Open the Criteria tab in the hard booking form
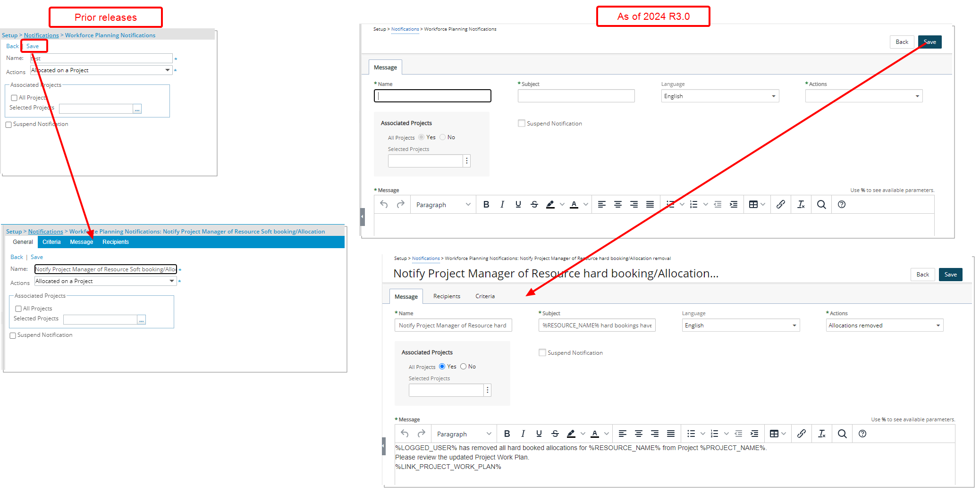This screenshot has width=980, height=493. (485, 296)
